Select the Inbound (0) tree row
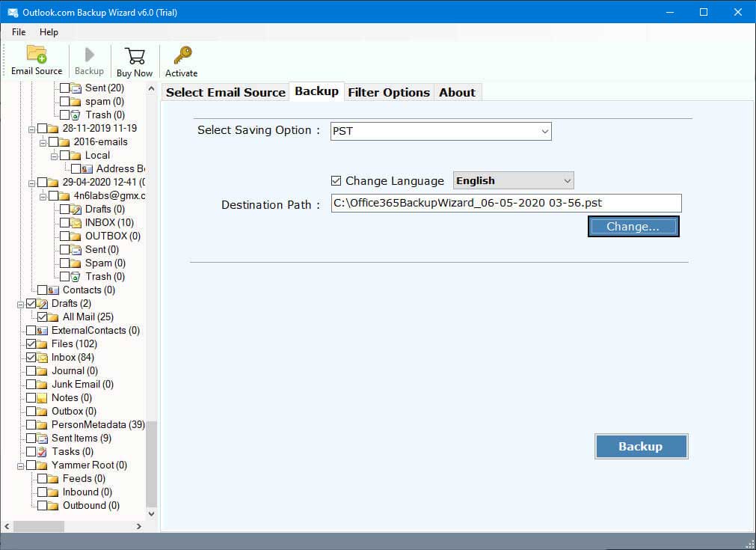 point(87,492)
